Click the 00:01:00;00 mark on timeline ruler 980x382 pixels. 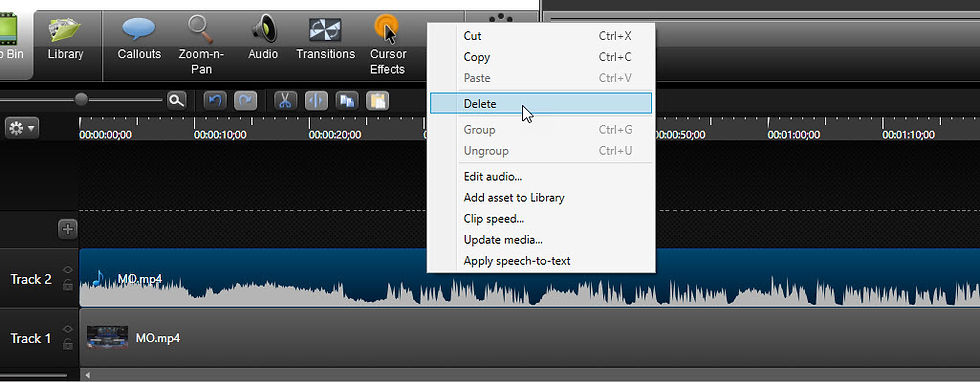click(x=794, y=134)
